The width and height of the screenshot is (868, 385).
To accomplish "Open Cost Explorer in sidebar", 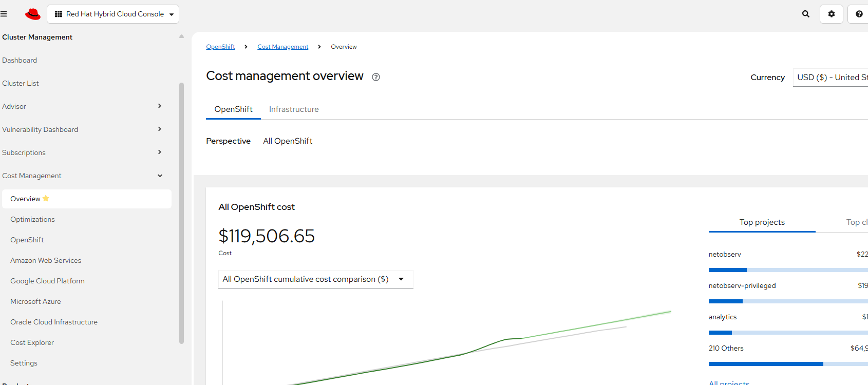I will (32, 342).
